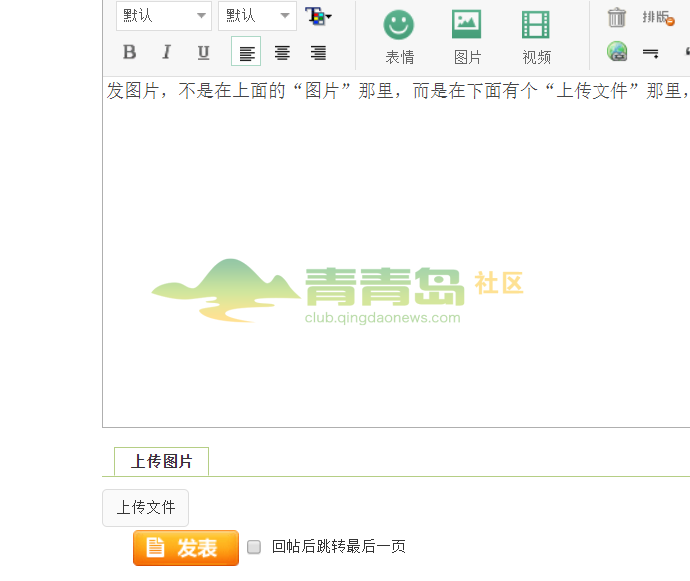Open the first 默认 font dropdown

click(164, 16)
